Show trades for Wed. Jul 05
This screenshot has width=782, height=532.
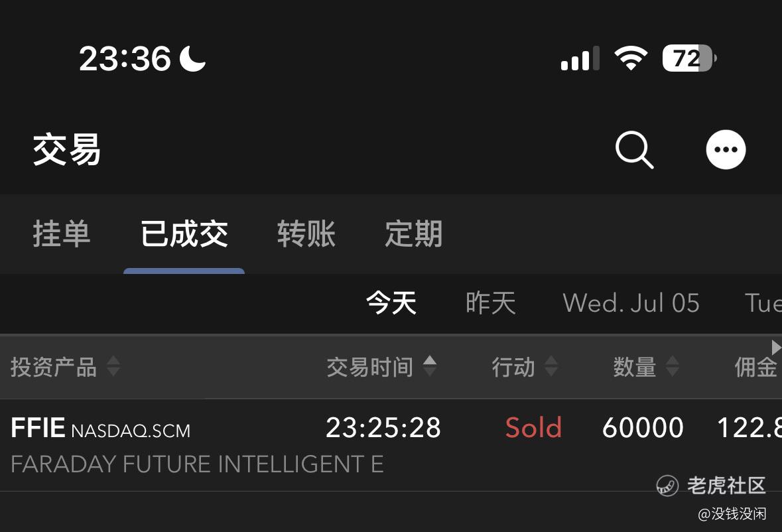pyautogui.click(x=631, y=302)
